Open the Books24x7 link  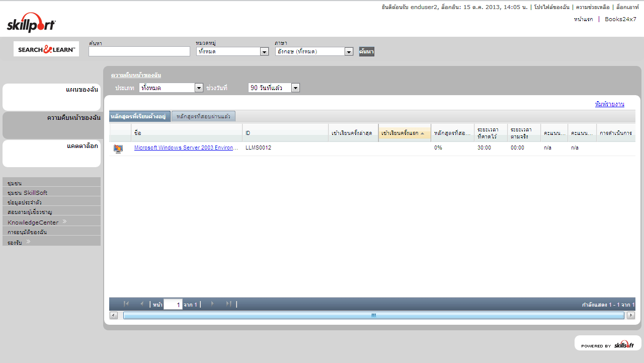pyautogui.click(x=620, y=19)
